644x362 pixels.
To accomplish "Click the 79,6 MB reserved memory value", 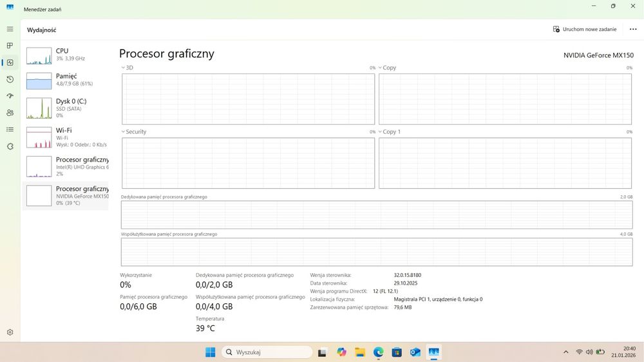I will coord(402,307).
